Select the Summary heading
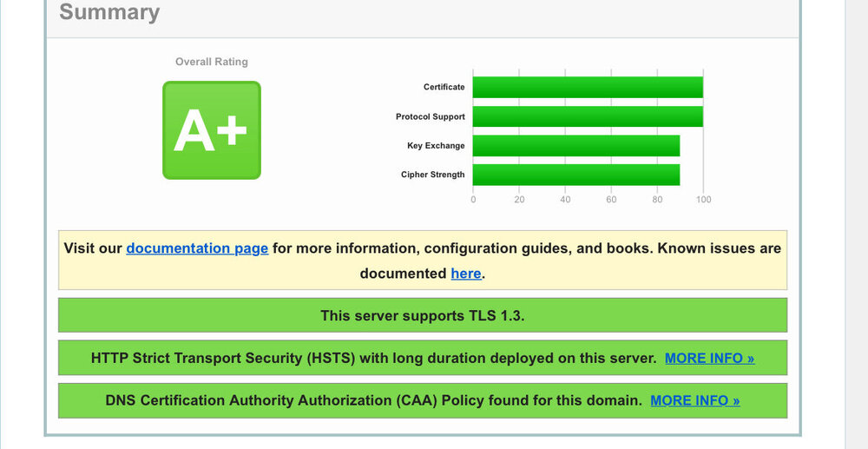868x449 pixels. coord(109,12)
